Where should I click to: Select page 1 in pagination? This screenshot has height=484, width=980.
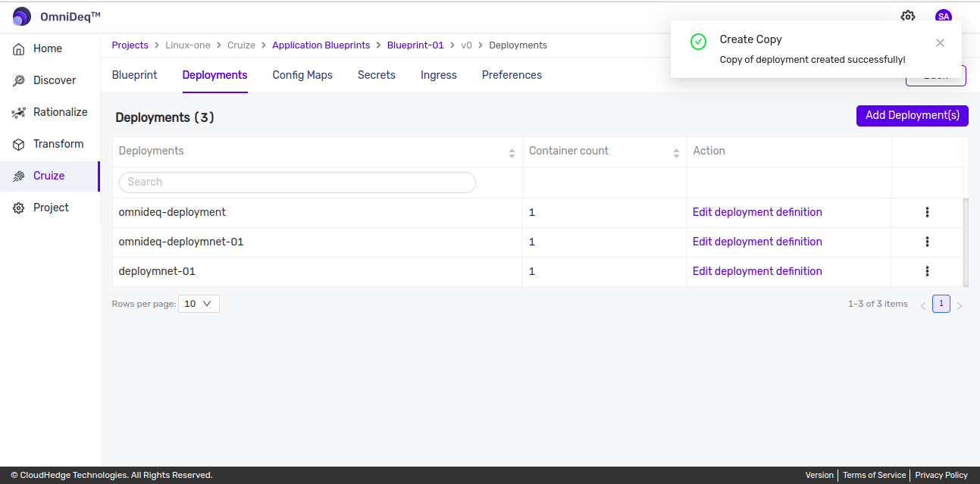pos(941,304)
